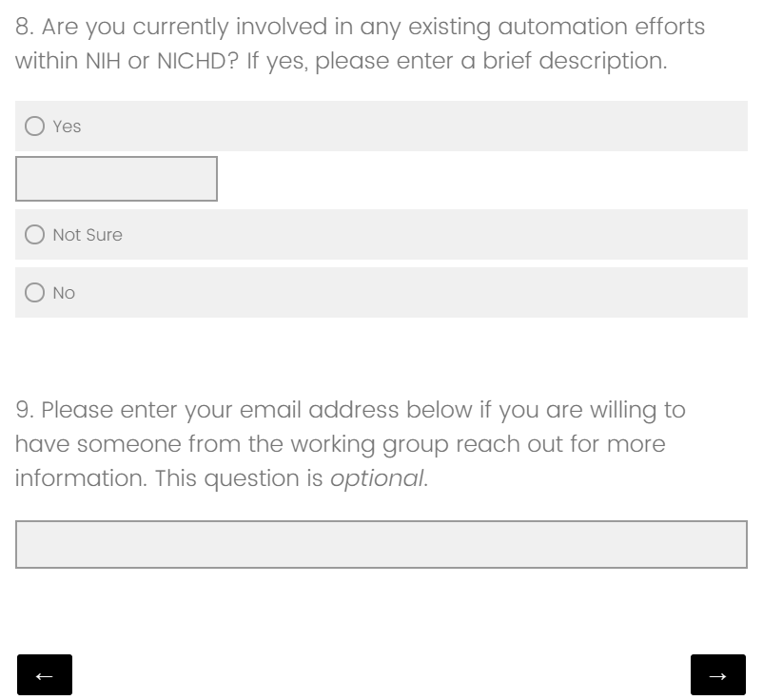Choose the "Not Sure" radio option
The image size is (763, 700).
(x=35, y=235)
